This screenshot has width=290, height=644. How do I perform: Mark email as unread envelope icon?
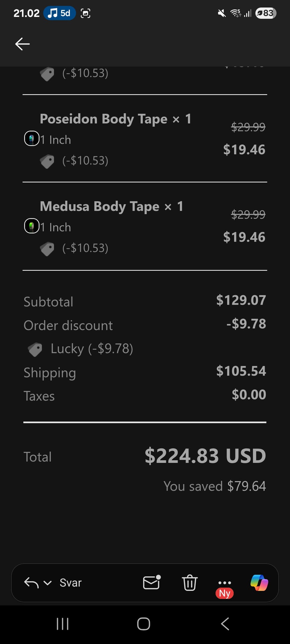(151, 582)
